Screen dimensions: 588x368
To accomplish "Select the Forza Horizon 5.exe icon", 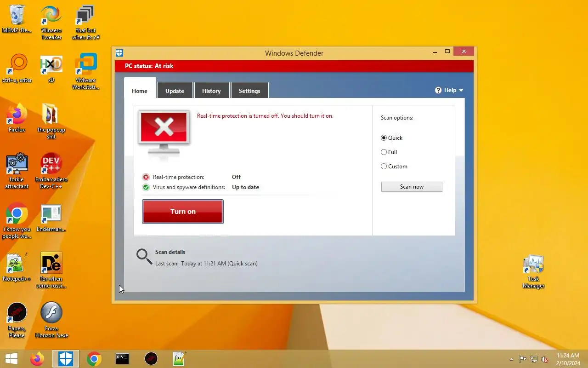I will point(51,321).
